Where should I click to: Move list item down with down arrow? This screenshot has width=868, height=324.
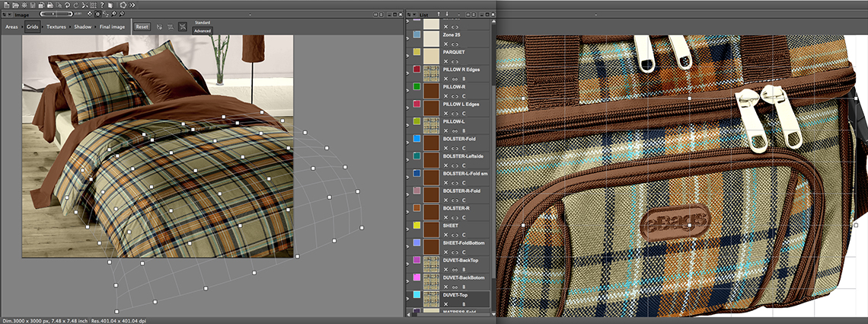[447, 14]
